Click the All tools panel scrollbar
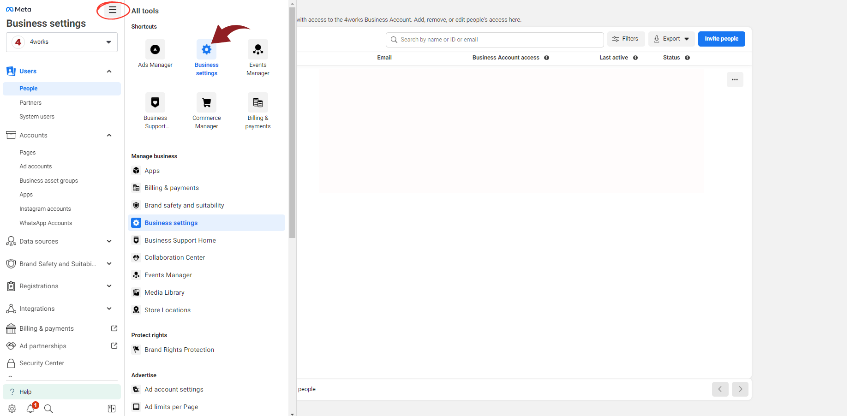 click(x=293, y=123)
